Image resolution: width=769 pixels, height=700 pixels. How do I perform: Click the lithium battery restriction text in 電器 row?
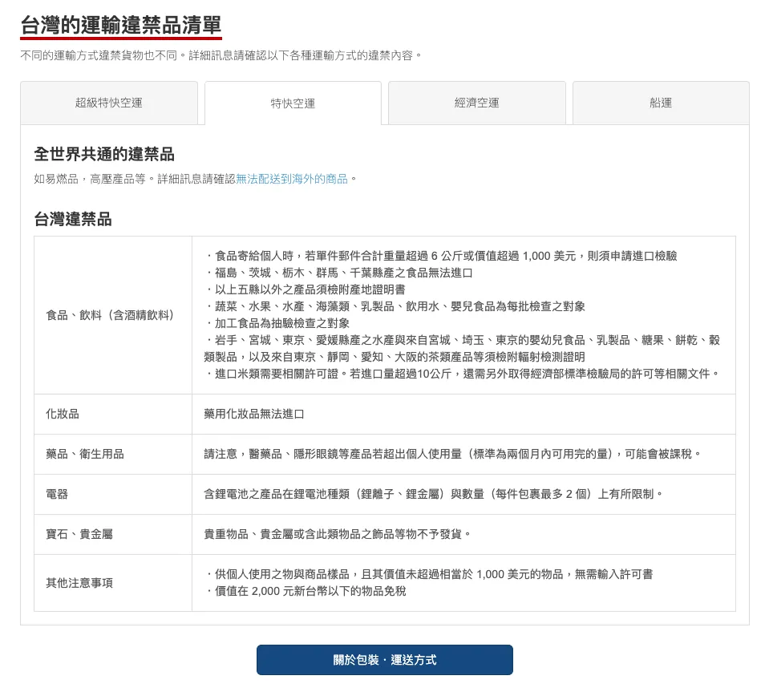(x=434, y=494)
